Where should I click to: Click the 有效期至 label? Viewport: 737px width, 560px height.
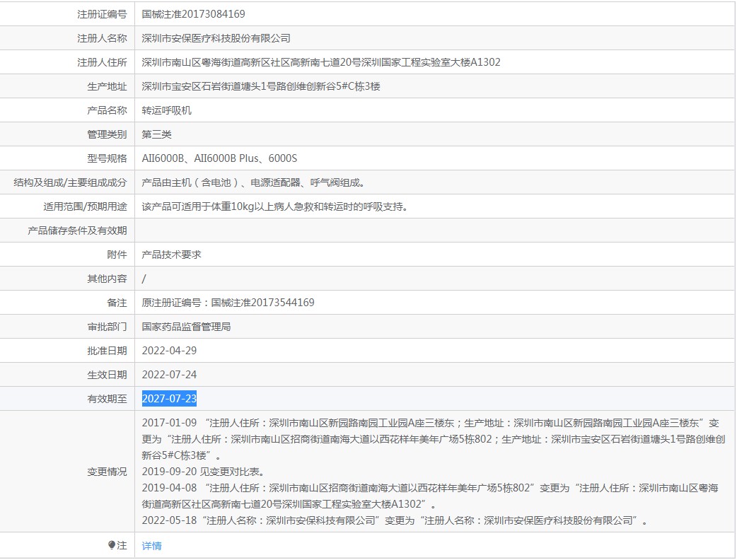(x=107, y=399)
